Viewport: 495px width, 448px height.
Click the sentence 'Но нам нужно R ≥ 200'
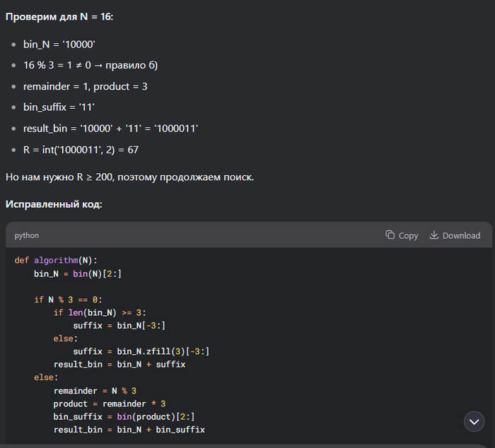pyautogui.click(x=129, y=176)
